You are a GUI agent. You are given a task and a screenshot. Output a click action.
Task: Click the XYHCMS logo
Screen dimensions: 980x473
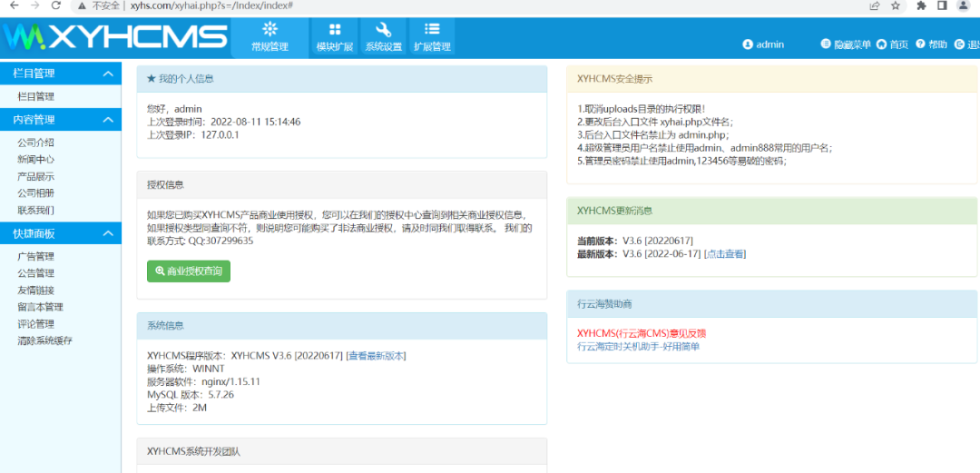click(x=115, y=37)
